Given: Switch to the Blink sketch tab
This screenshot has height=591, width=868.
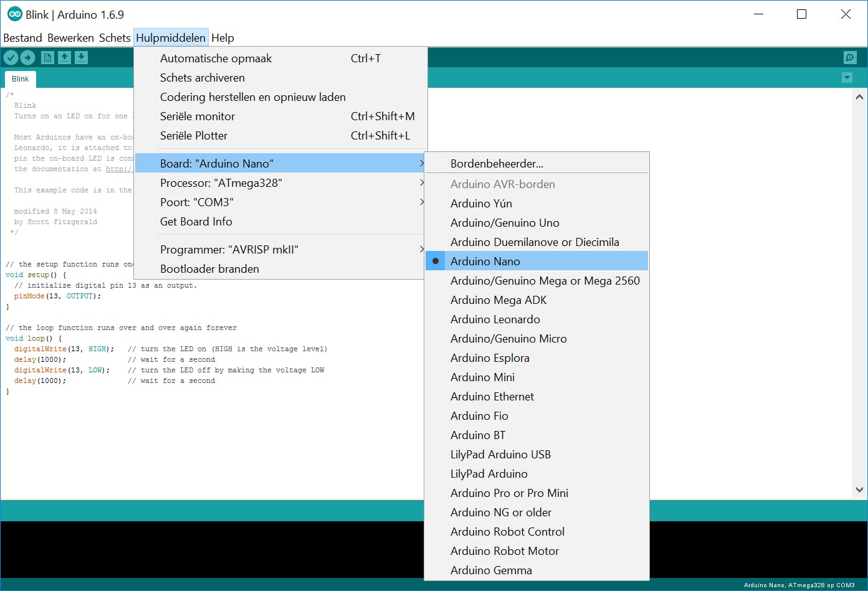Looking at the screenshot, I should (x=21, y=79).
